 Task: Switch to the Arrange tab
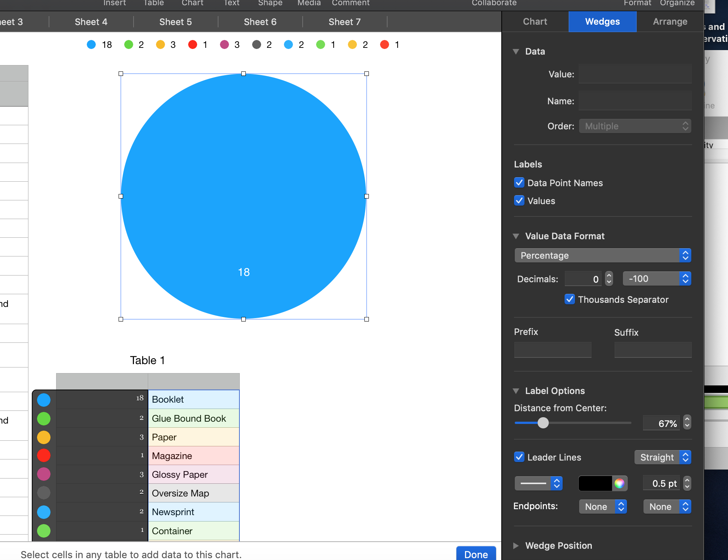tap(670, 22)
